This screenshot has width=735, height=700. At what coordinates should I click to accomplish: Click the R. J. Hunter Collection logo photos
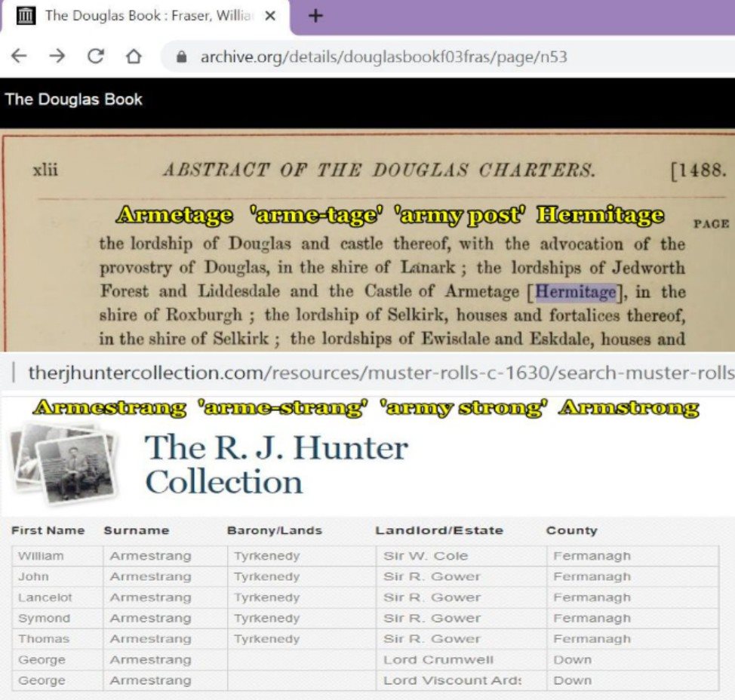coord(62,462)
